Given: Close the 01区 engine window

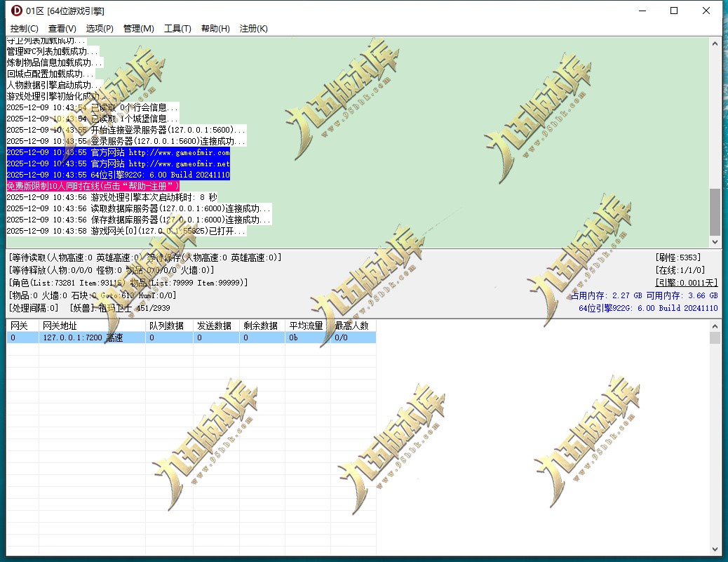Looking at the screenshot, I should click(706, 11).
